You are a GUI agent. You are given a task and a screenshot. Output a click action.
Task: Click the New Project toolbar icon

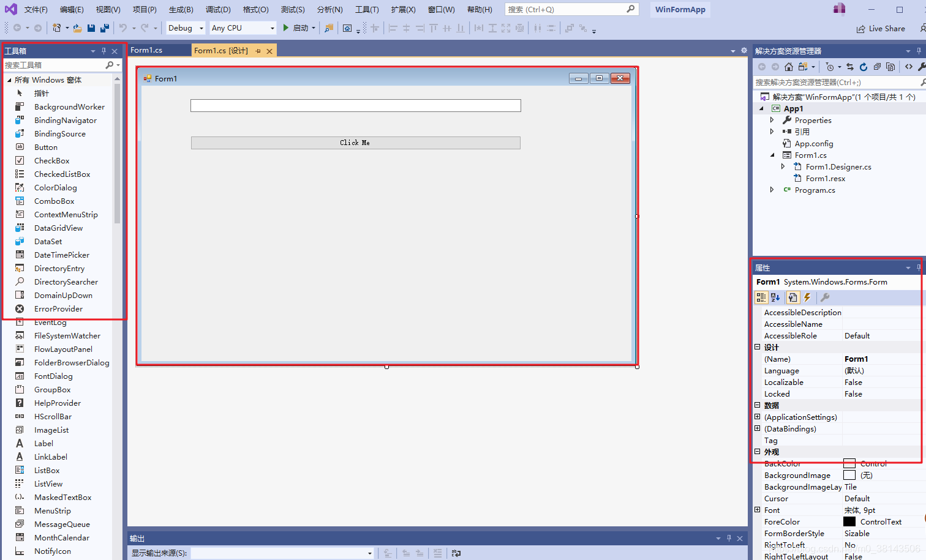[56, 28]
